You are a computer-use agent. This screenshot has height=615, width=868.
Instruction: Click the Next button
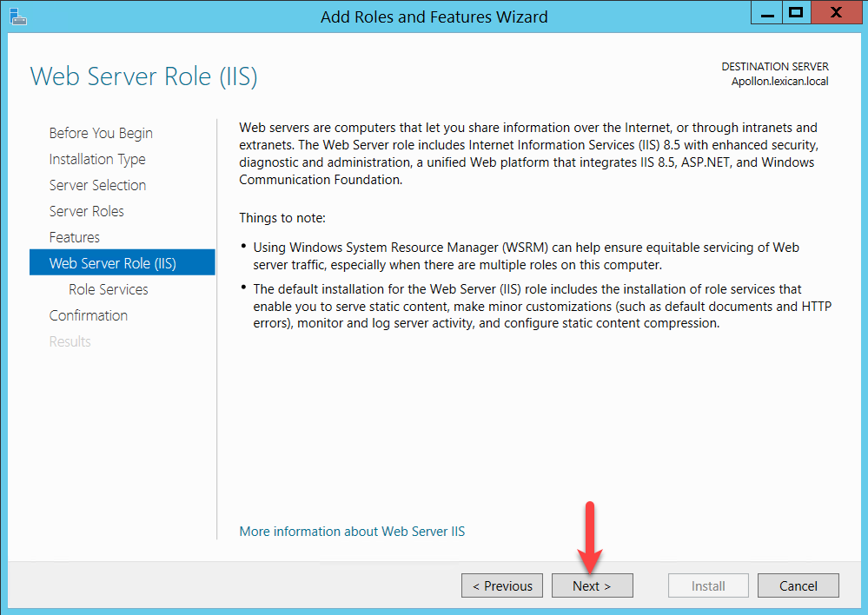click(593, 585)
